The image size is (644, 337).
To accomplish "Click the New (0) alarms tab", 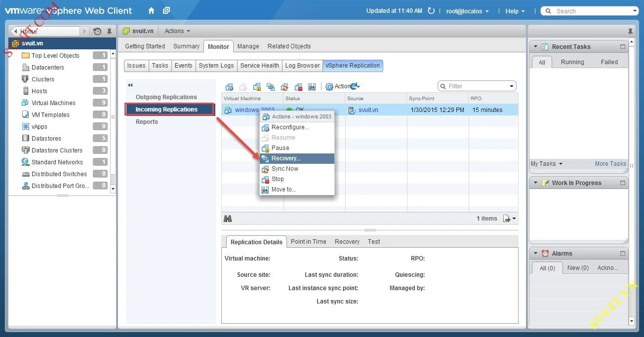I will pos(578,268).
